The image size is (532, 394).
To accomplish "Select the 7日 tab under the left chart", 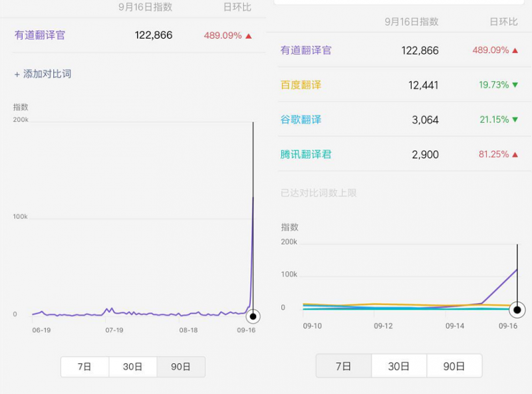I will [85, 367].
